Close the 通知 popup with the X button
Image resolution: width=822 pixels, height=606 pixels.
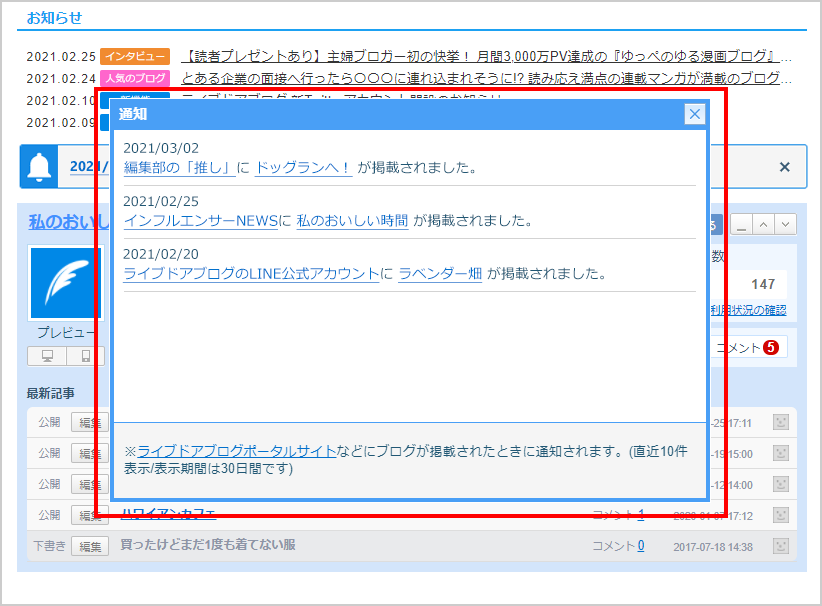(695, 114)
